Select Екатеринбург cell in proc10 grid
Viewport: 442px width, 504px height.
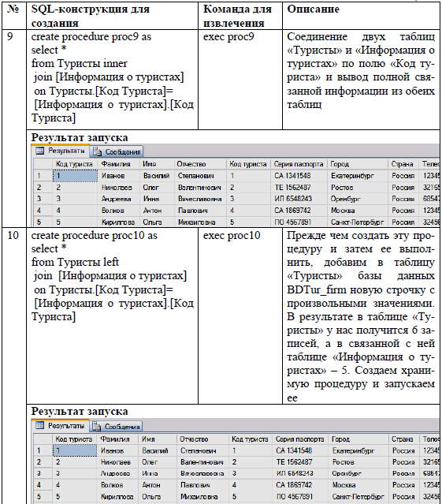tap(358, 450)
